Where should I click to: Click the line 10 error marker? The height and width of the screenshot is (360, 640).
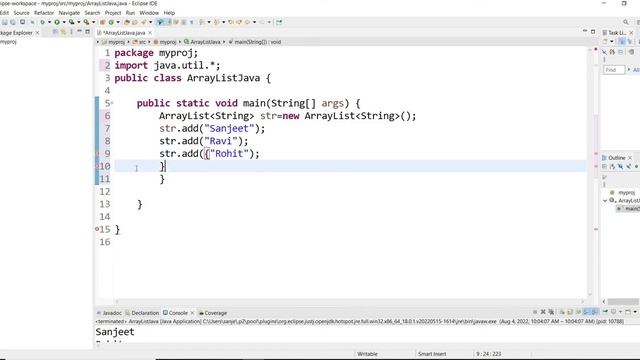coord(97,166)
